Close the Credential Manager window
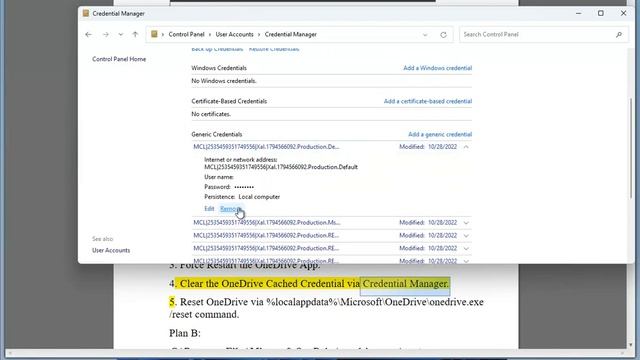Image resolution: width=640 pixels, height=360 pixels. 623,13
